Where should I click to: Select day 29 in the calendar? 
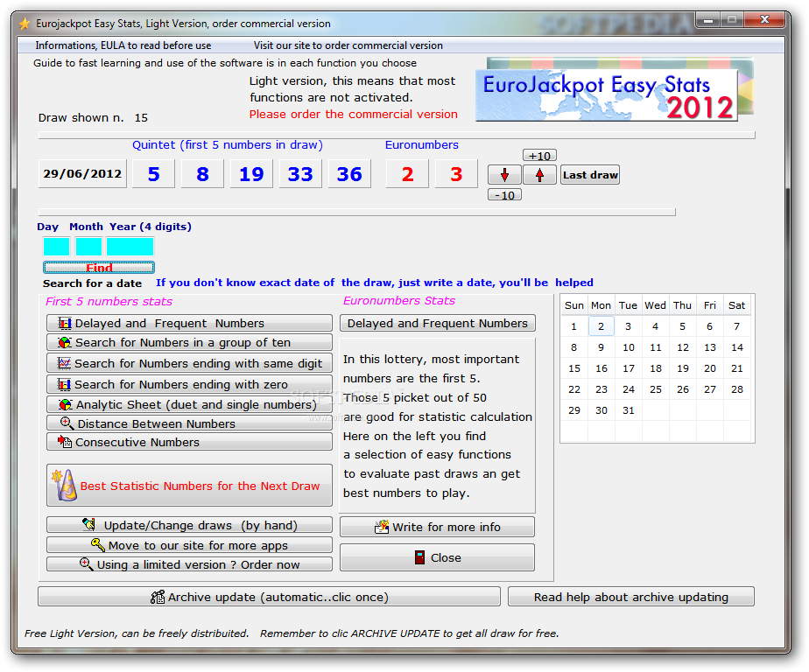574,410
